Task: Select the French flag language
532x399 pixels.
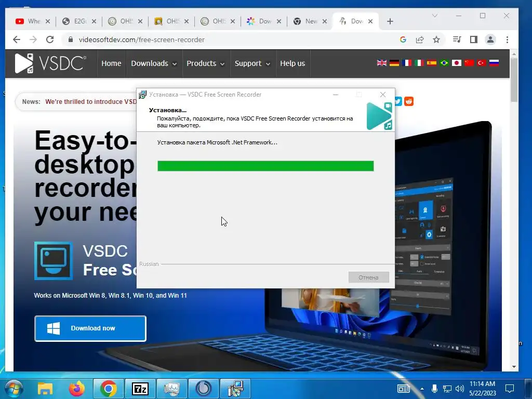Action: [x=406, y=63]
